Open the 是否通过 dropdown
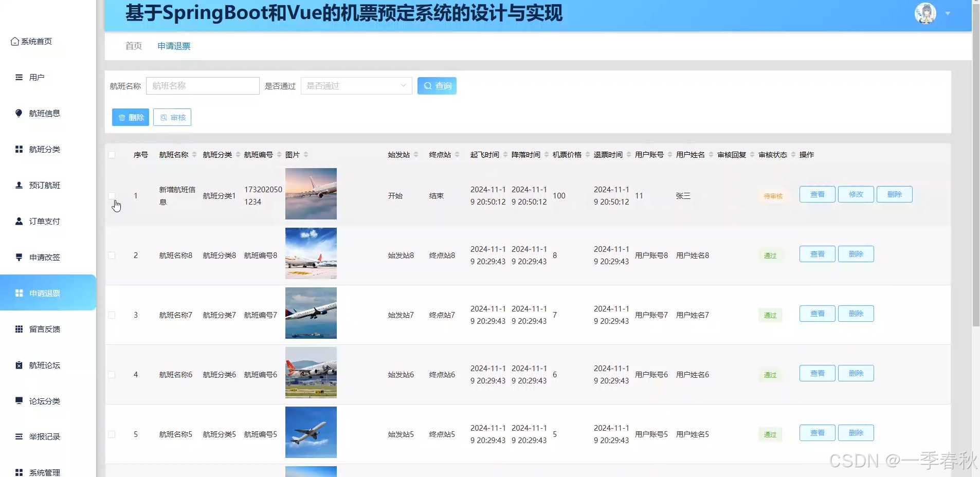This screenshot has width=980, height=477. [356, 86]
